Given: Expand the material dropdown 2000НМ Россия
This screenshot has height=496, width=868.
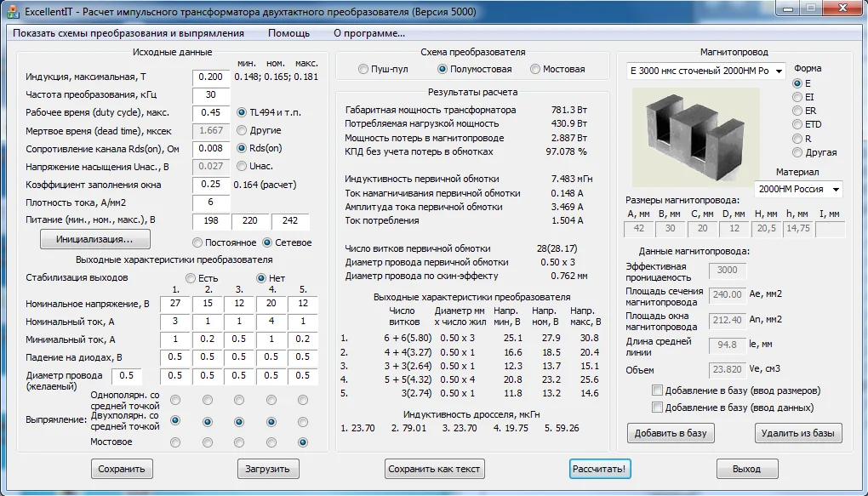Looking at the screenshot, I should click(798, 189).
